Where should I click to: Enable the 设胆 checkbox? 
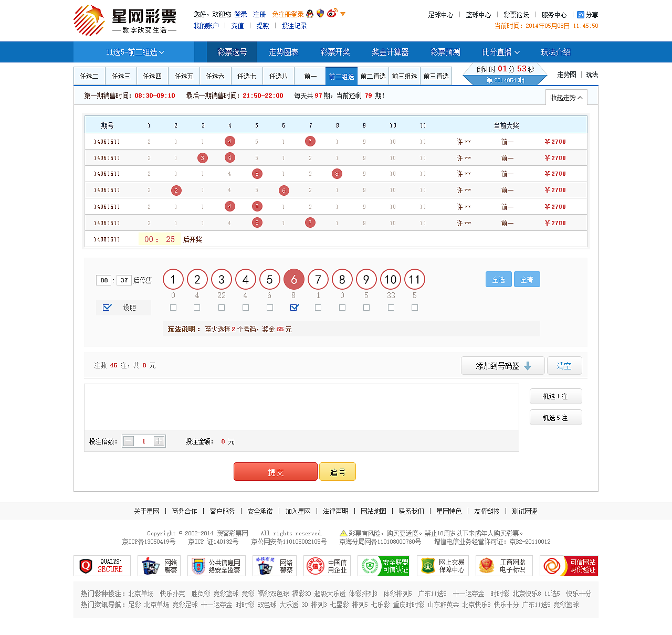107,308
